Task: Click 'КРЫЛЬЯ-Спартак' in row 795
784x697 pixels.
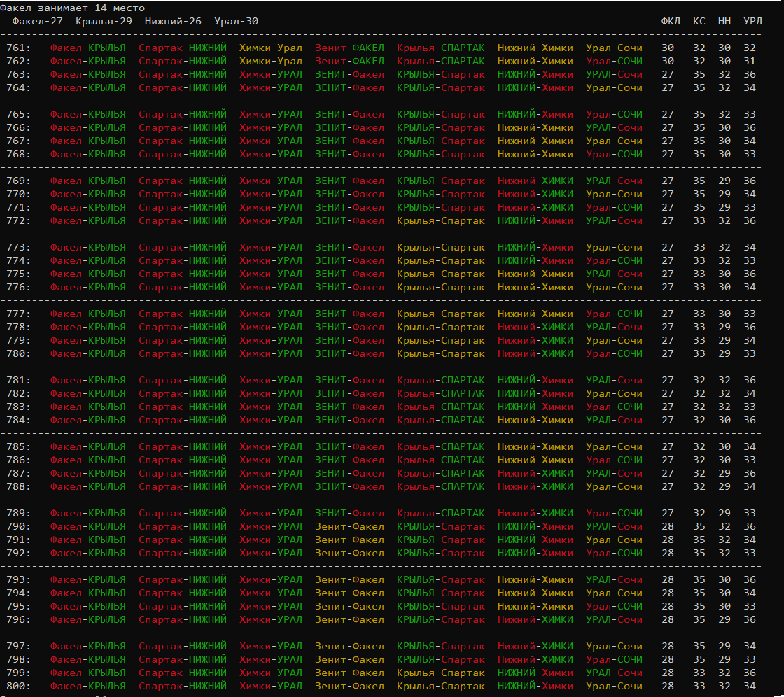Action: point(441,607)
